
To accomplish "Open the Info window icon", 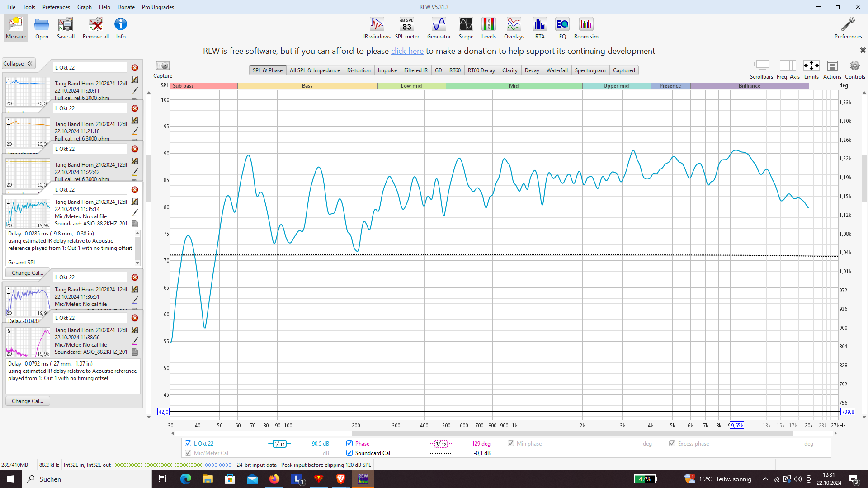I will point(121,28).
